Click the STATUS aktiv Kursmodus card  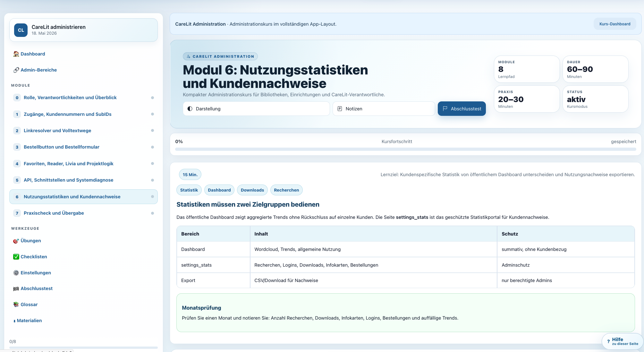click(595, 99)
